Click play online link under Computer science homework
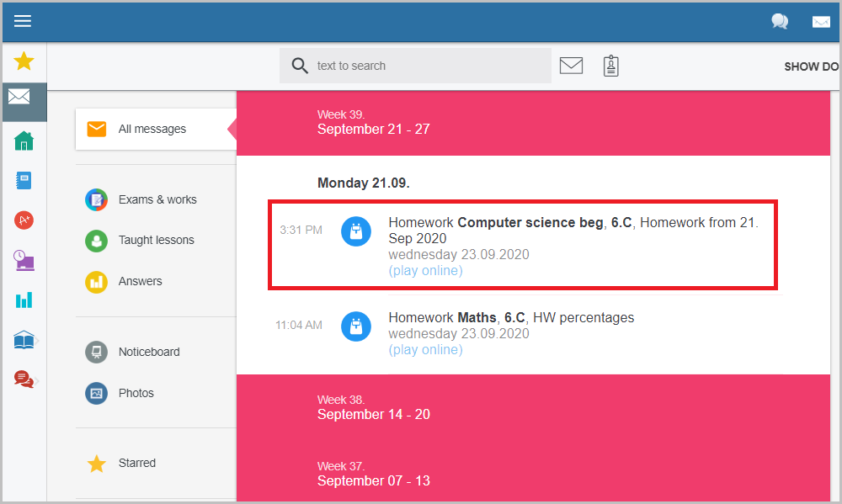Viewport: 842px width, 504px height. [425, 271]
